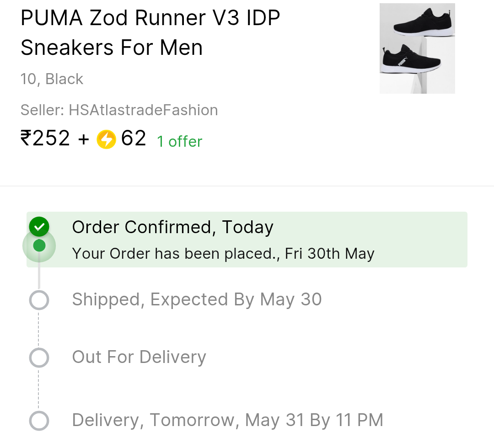Open PUMA Zod Runner V3 product title
494x448 pixels.
(x=150, y=33)
